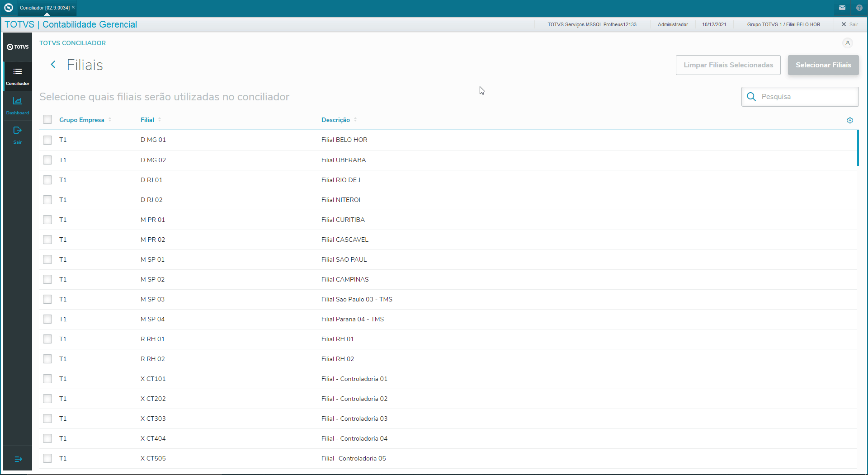Check the M PR 01 Filial CURITIBA row
The width and height of the screenshot is (868, 475).
point(47,220)
